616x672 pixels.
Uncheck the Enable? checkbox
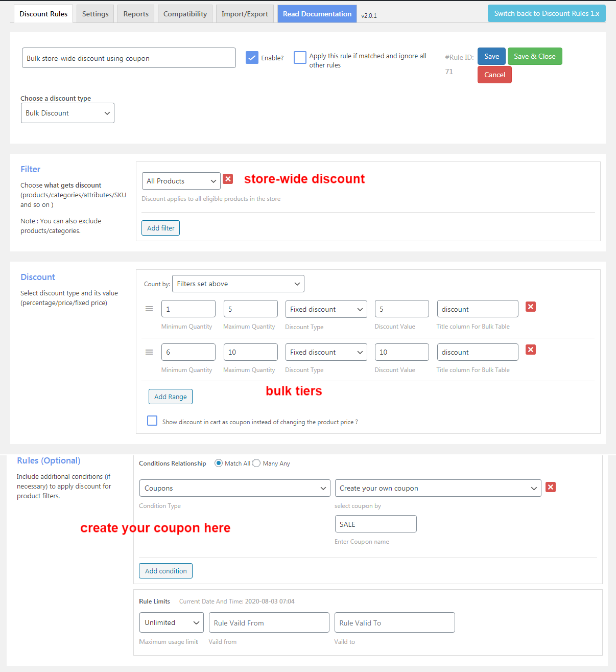pos(252,58)
